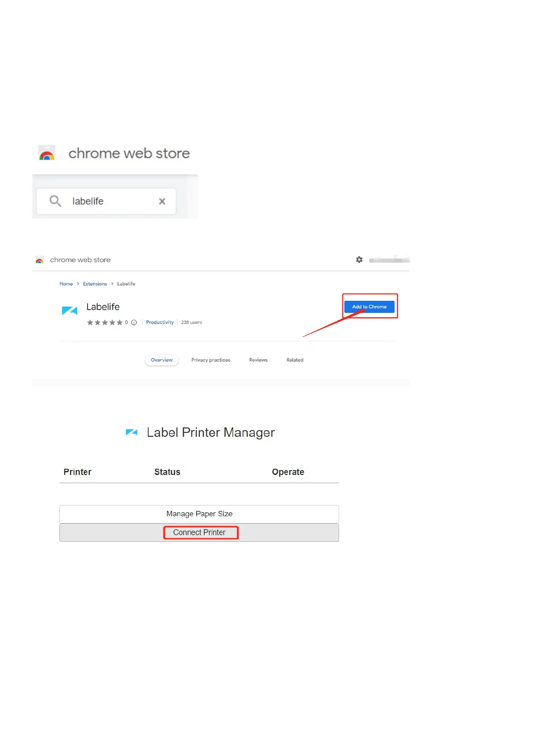Click the small Chrome Web Store header logo
The width and height of the screenshot is (535, 756).
click(40, 260)
